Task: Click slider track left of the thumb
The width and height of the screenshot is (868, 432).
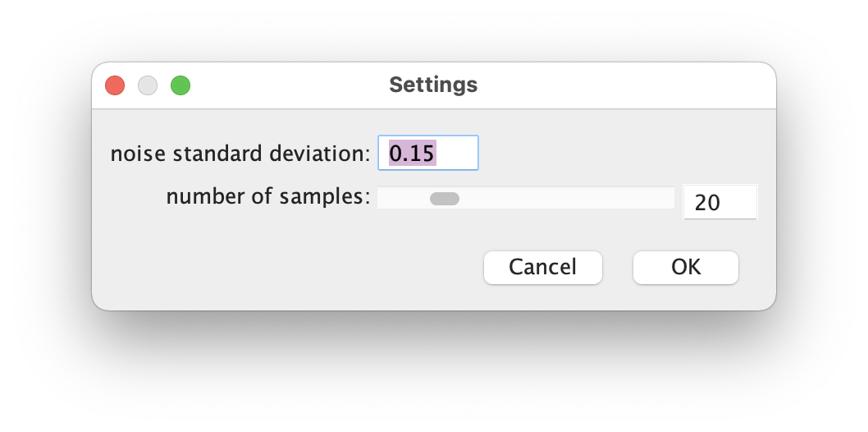Action: coord(404,198)
